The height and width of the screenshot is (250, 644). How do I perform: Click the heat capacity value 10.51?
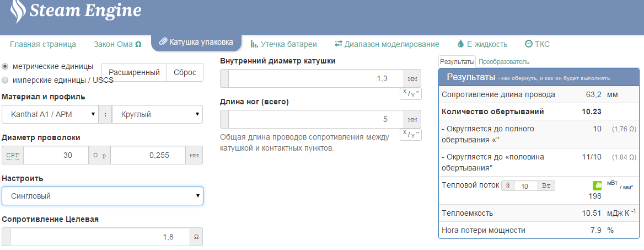(592, 214)
